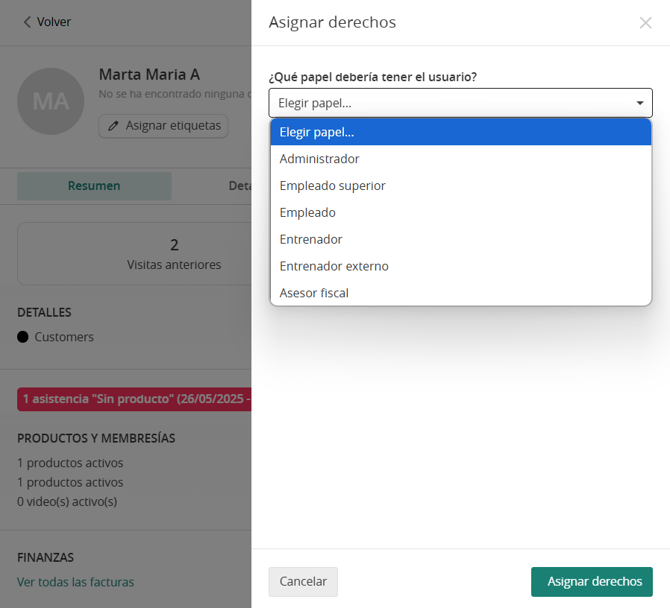Viewport: 670px width, 608px height.
Task: Click the pencil icon on Asignar etiquetas
Action: pos(113,126)
